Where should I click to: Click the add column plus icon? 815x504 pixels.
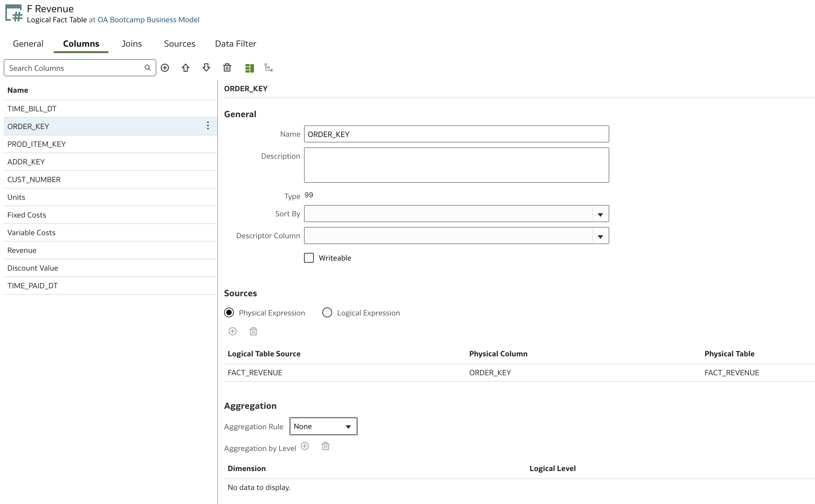click(165, 68)
